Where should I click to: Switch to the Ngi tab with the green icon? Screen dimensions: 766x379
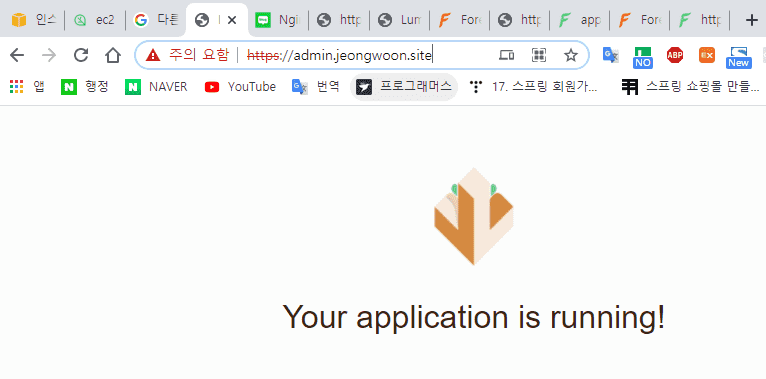278,20
